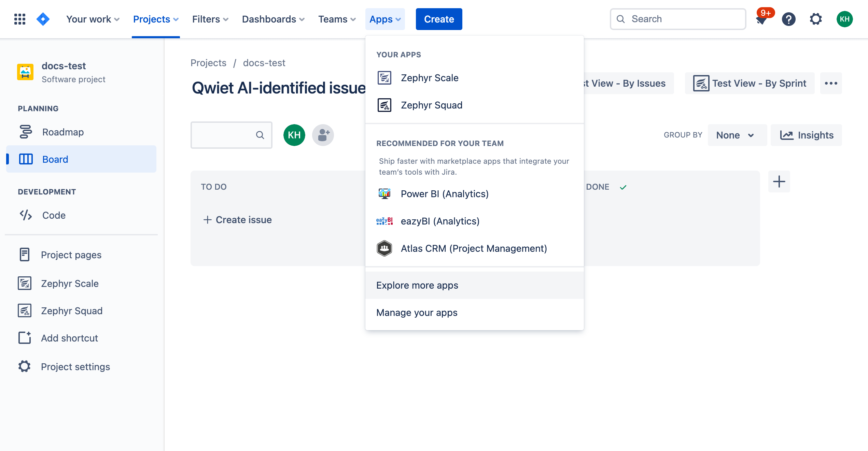This screenshot has width=868, height=451.
Task: Click Zephyr Squad icon in sidebar
Action: pos(25,310)
